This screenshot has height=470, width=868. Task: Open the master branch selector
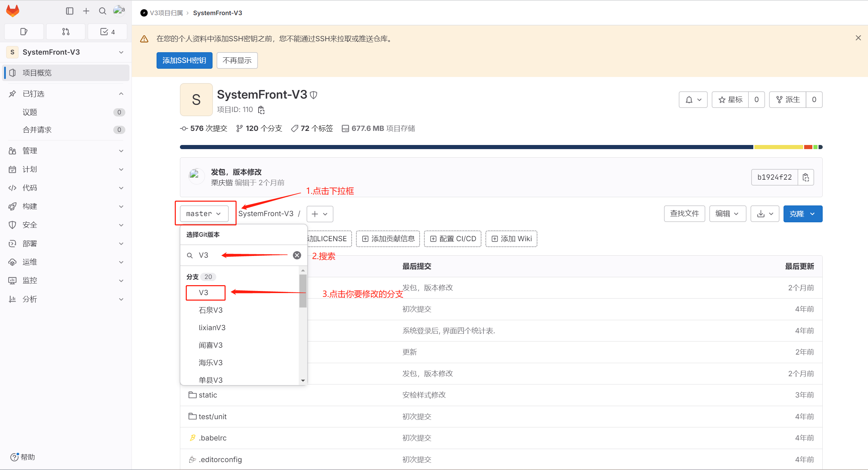[x=204, y=214]
